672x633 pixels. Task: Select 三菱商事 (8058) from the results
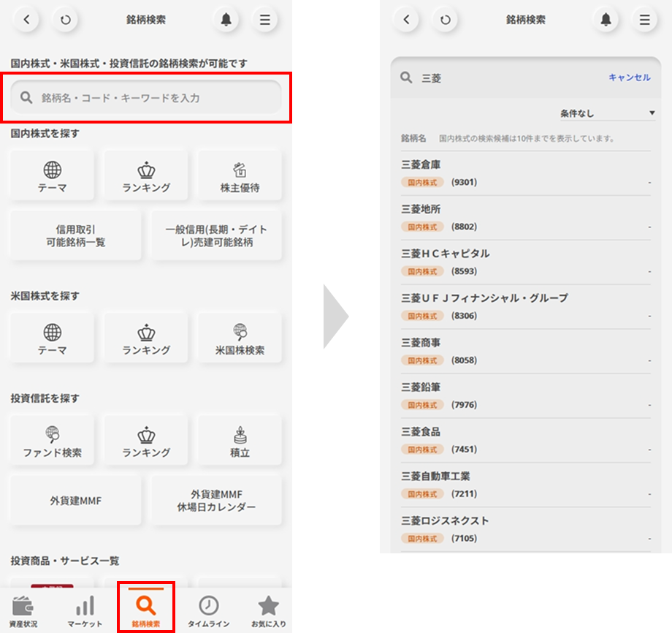coord(525,351)
